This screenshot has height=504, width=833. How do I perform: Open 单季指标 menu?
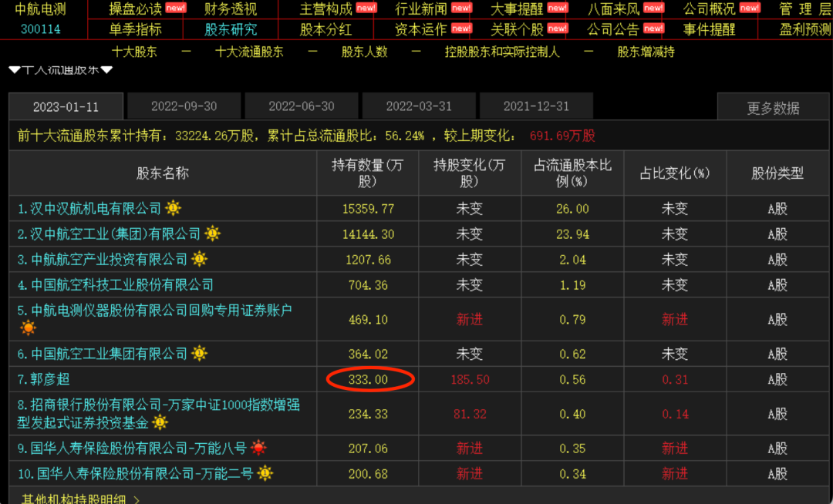click(x=136, y=29)
